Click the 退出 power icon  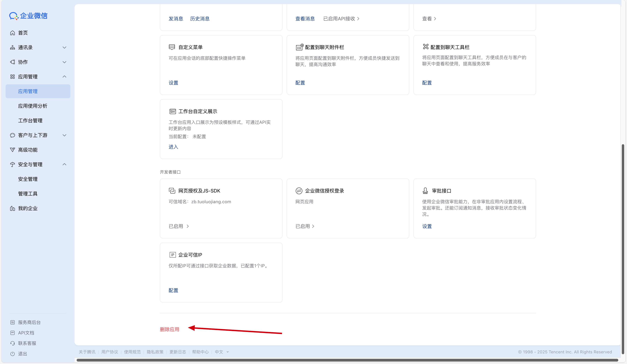(12, 354)
